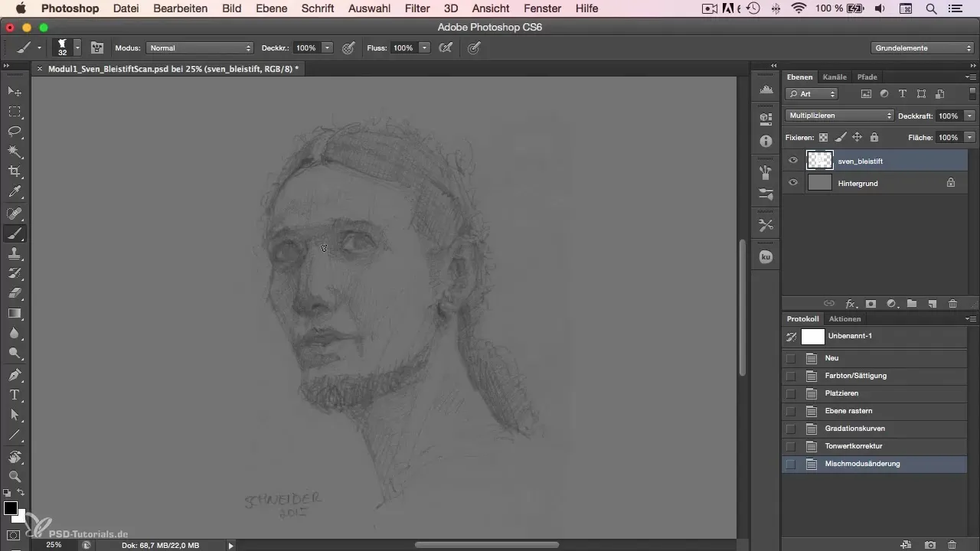This screenshot has height=551, width=980.
Task: Open the Auswahl menu
Action: click(x=368, y=8)
